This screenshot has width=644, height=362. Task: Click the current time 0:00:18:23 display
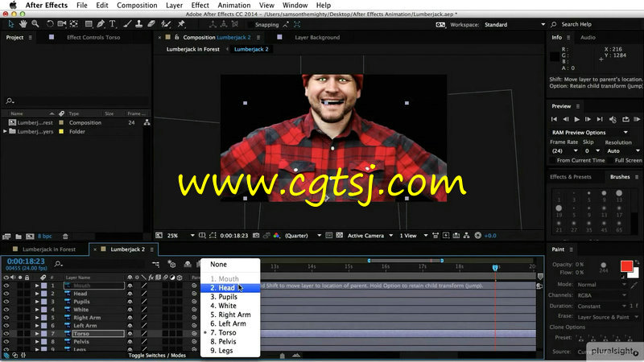click(x=26, y=261)
